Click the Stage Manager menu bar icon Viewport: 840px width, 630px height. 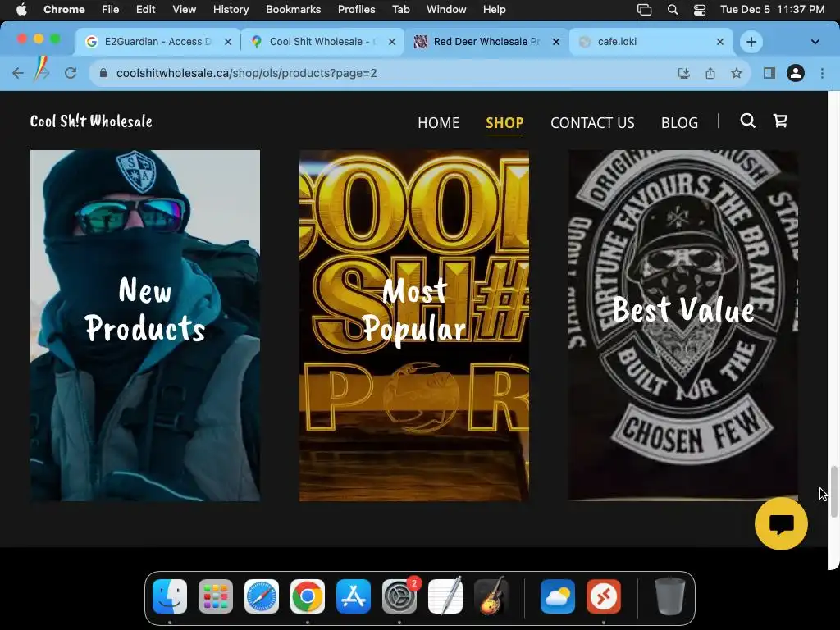(645, 10)
